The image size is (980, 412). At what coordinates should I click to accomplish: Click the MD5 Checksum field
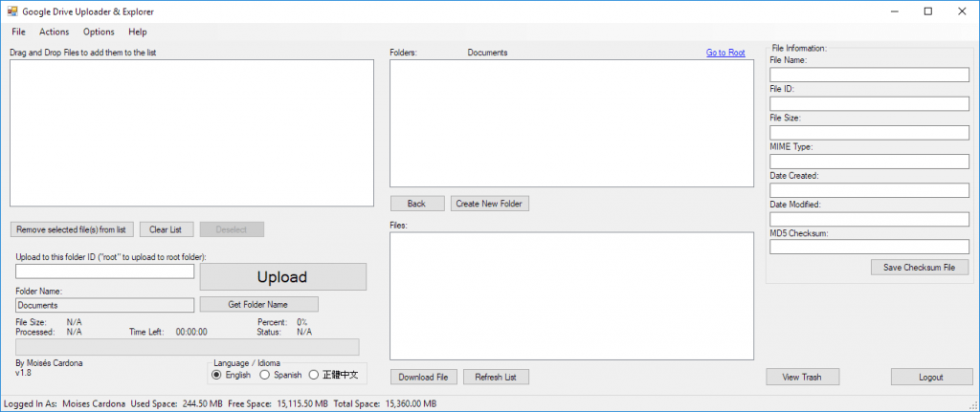click(x=869, y=248)
